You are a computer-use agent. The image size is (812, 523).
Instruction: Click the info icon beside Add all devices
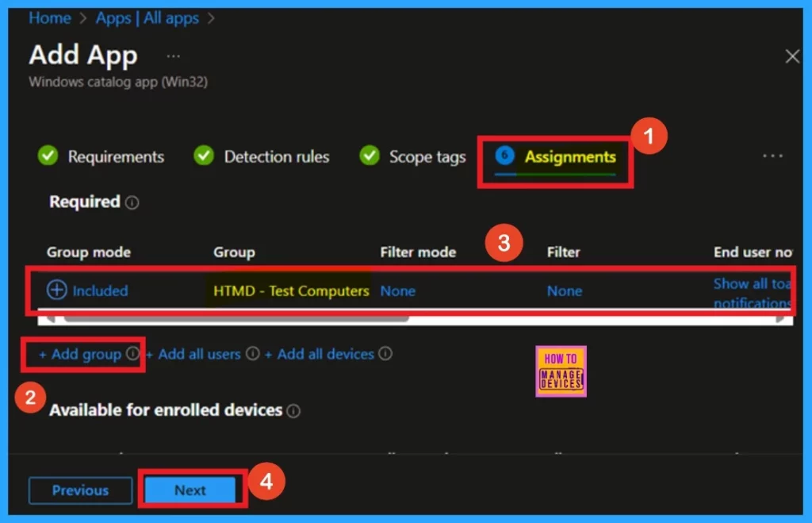[385, 353]
